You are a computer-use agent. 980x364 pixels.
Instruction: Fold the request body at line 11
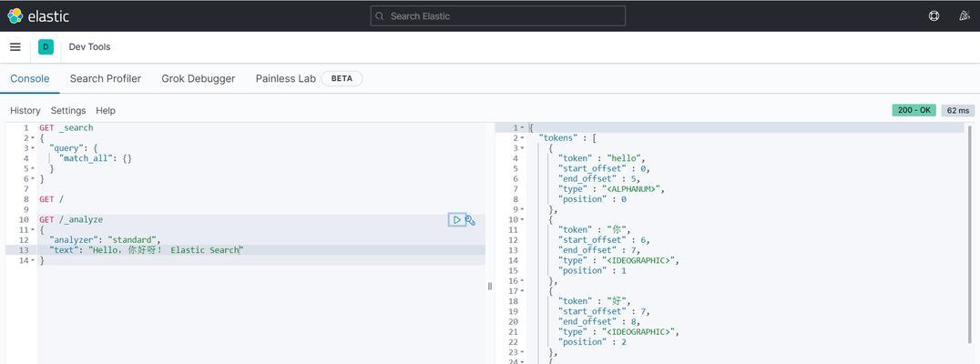click(33, 230)
